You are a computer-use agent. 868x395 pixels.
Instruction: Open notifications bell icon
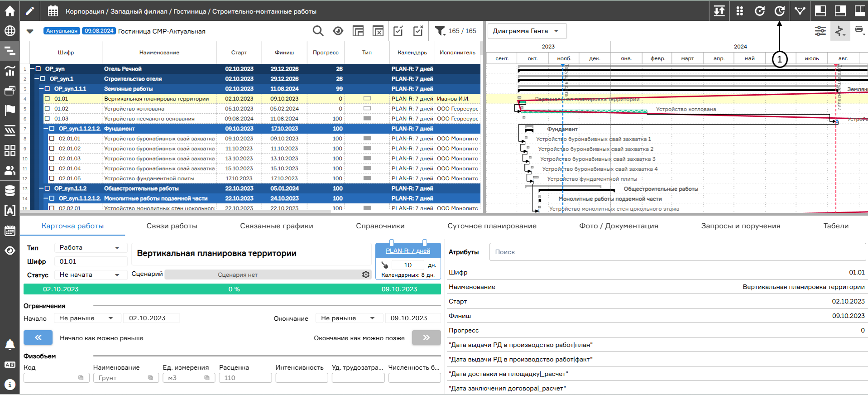10,345
